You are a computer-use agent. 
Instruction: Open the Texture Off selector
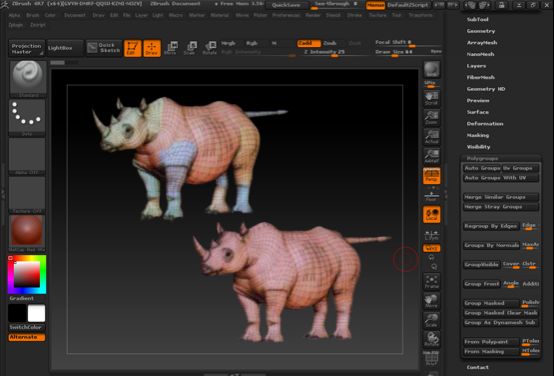[28, 195]
